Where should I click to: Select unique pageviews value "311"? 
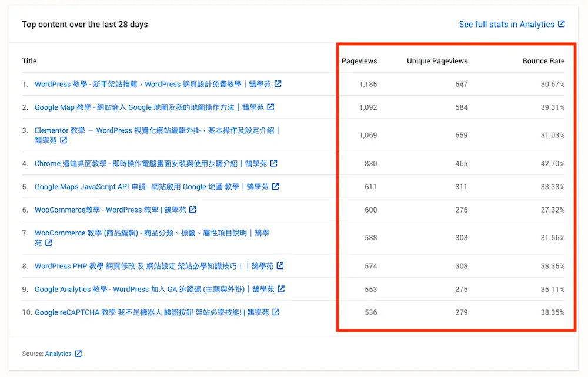pyautogui.click(x=462, y=187)
